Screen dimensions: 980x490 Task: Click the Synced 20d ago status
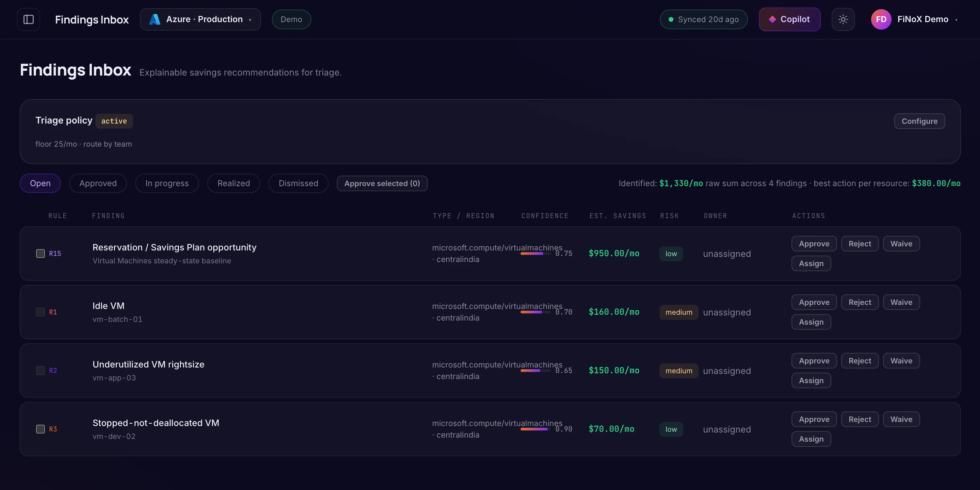pyautogui.click(x=703, y=19)
